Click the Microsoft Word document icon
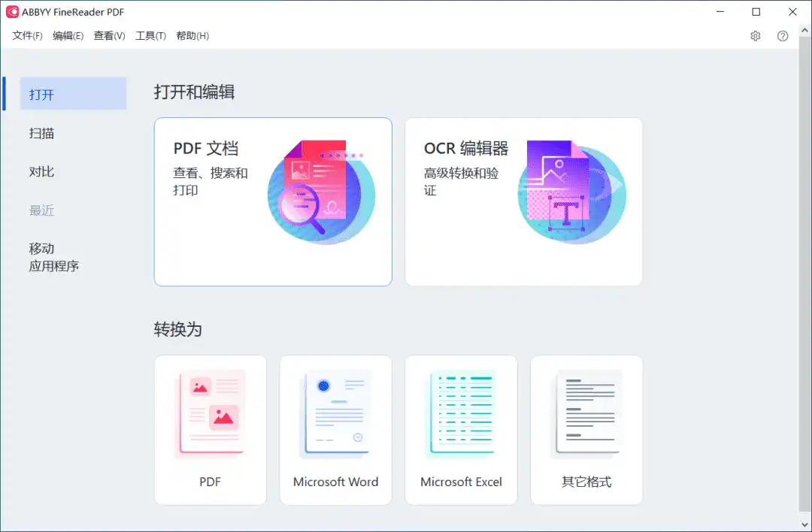Screen dimensions: 812x532 tap(335, 415)
